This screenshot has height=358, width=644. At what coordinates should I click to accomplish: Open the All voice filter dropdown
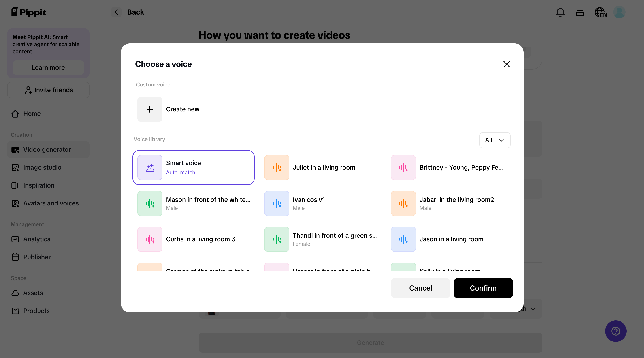[495, 140]
